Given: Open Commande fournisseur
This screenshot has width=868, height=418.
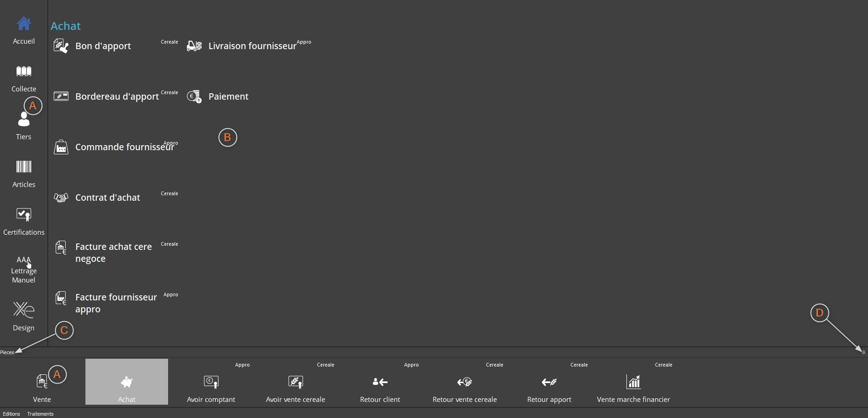Looking at the screenshot, I should [x=124, y=147].
